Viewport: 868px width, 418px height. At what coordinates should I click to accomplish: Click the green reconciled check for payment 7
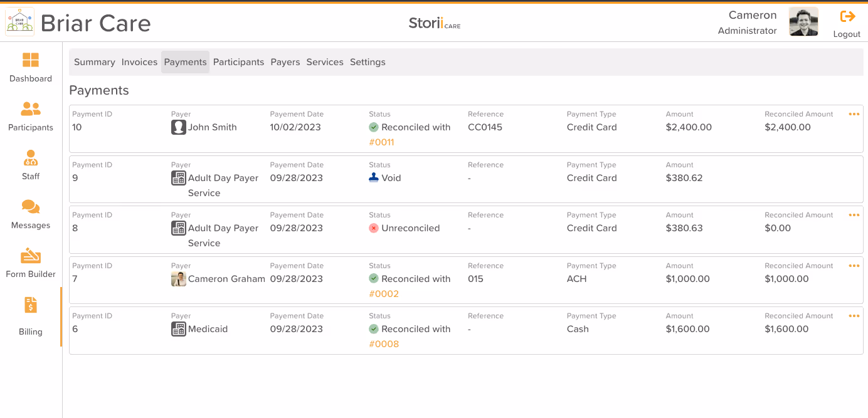tap(374, 278)
